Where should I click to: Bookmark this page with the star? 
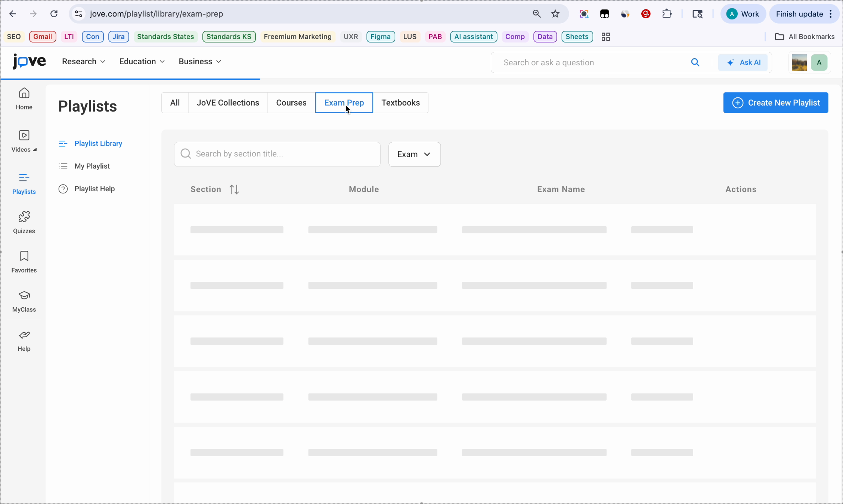[x=555, y=14]
